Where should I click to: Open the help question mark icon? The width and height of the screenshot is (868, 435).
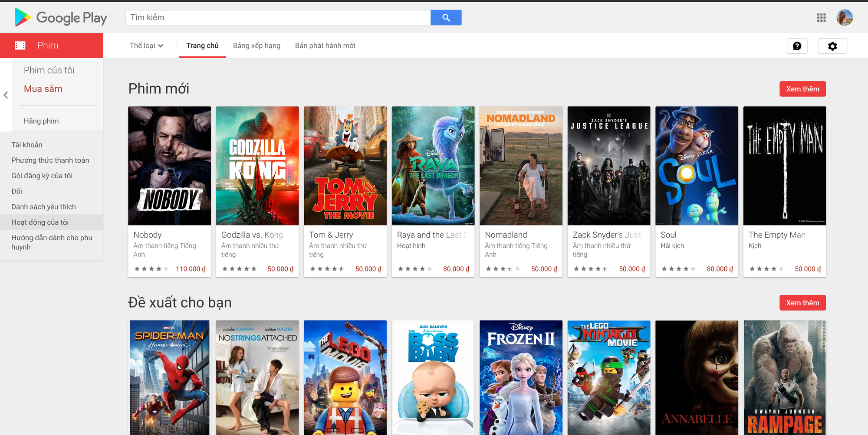[x=797, y=46]
